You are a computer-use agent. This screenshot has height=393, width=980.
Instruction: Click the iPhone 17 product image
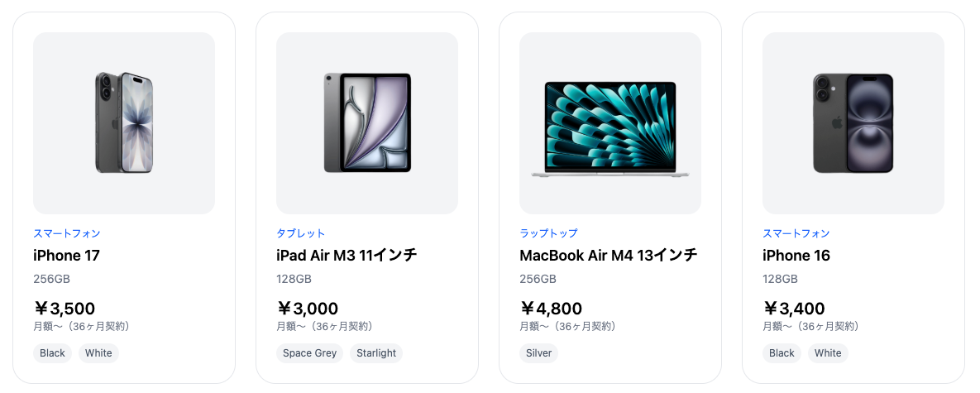click(124, 122)
